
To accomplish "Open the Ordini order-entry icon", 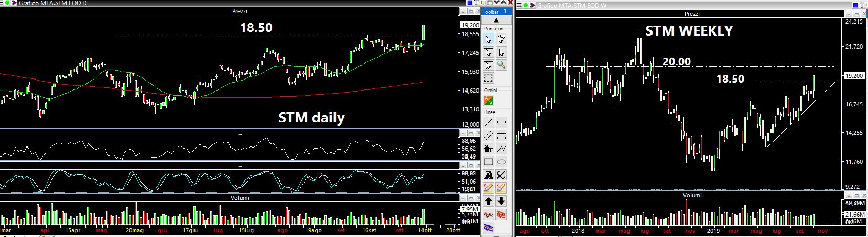I will [489, 100].
